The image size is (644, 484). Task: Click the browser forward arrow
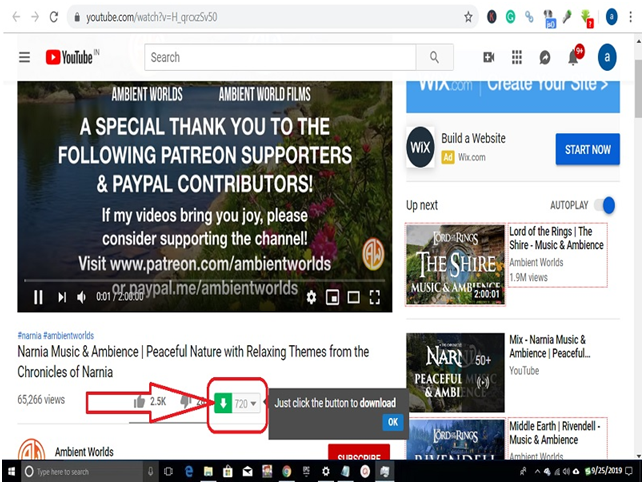click(35, 17)
